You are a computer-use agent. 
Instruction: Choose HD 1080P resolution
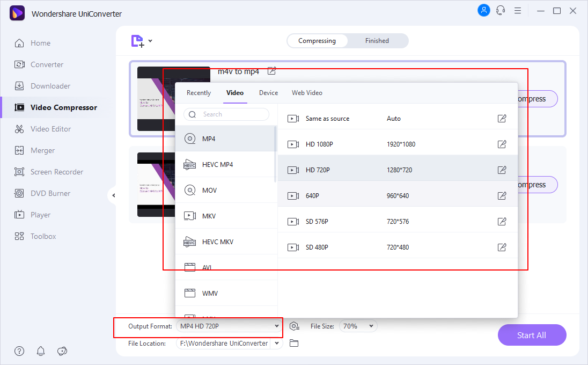(398, 144)
